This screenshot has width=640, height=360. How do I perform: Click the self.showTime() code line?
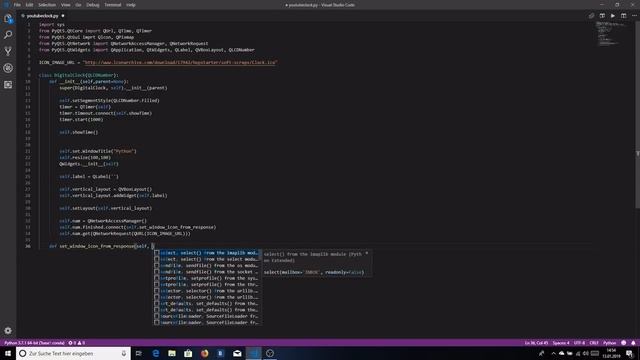(78, 132)
